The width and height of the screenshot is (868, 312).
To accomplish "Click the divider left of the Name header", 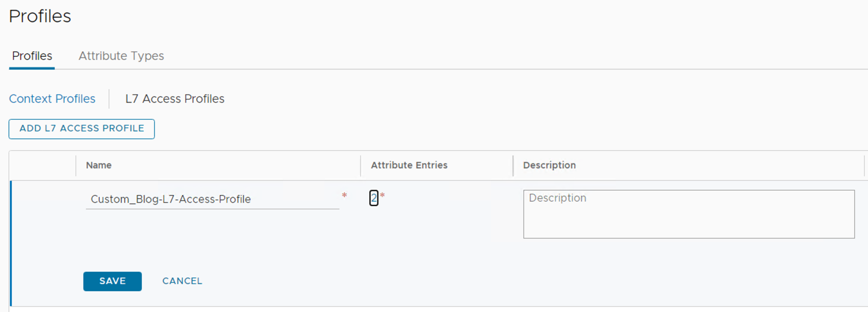I will point(76,165).
